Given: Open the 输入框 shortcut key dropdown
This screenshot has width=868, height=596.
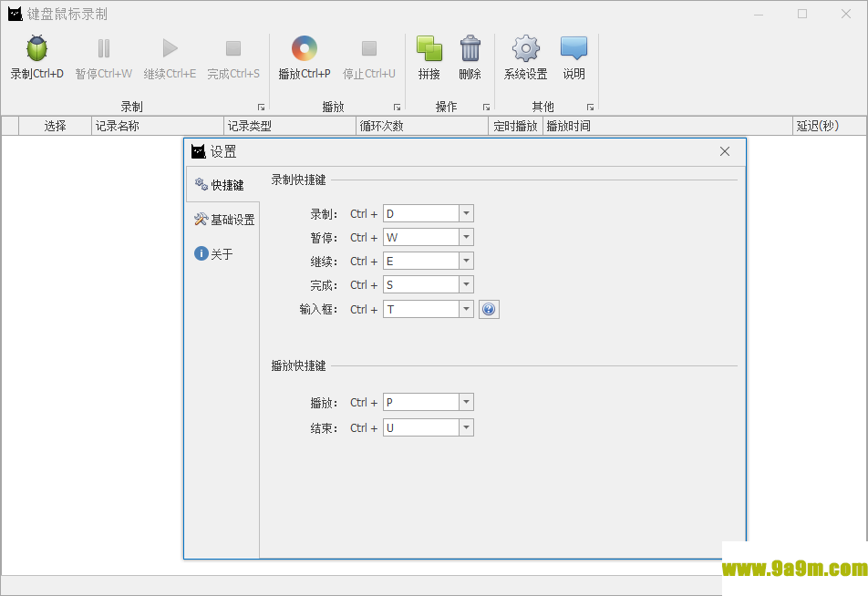Looking at the screenshot, I should point(466,309).
